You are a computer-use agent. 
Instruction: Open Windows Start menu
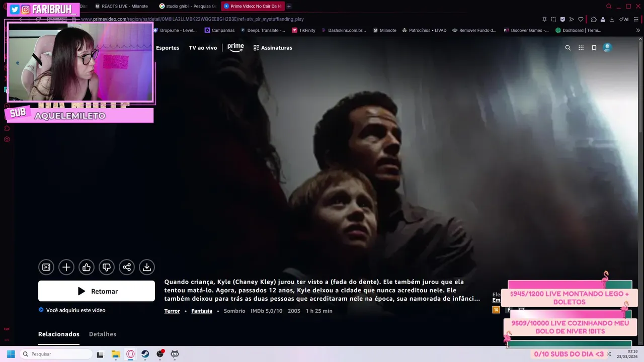(x=11, y=354)
